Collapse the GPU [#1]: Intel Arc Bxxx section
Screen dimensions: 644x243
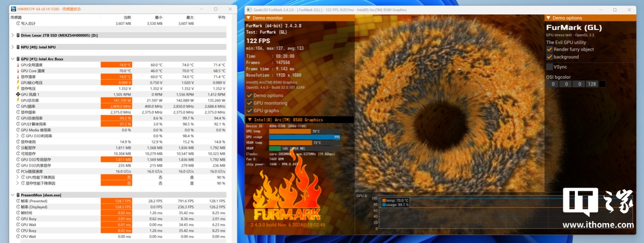pos(12,59)
